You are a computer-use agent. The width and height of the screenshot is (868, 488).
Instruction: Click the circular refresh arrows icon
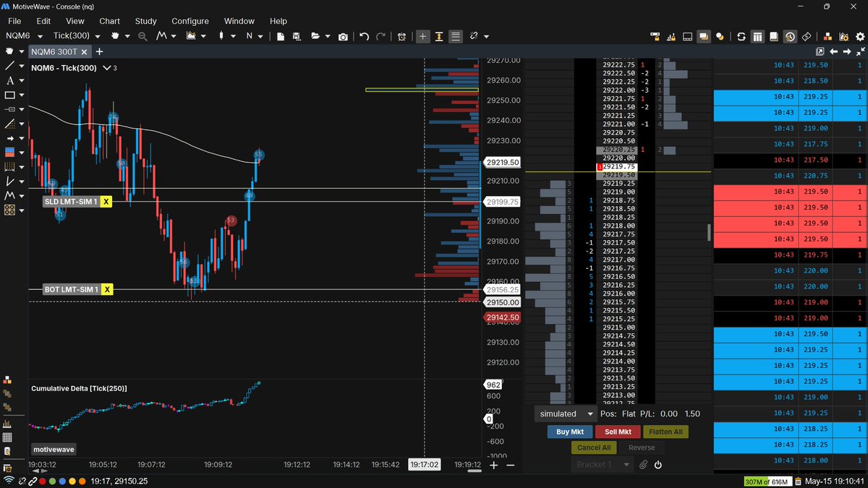tap(741, 36)
